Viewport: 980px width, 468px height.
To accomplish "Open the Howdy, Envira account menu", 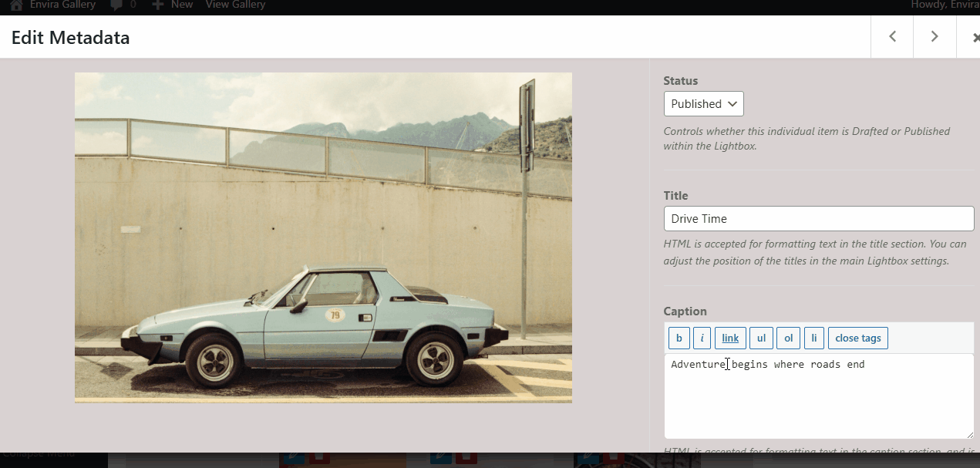I will (945, 5).
